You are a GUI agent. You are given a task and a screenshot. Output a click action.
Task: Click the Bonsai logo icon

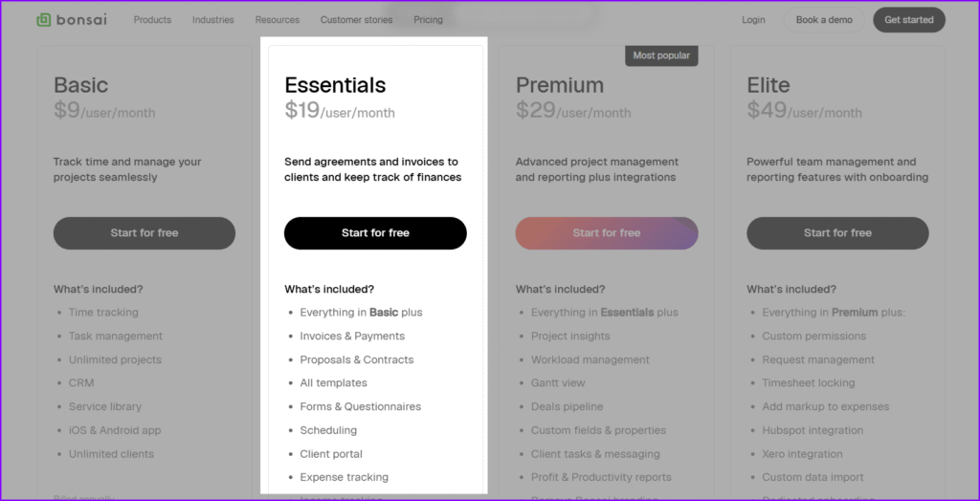43,20
